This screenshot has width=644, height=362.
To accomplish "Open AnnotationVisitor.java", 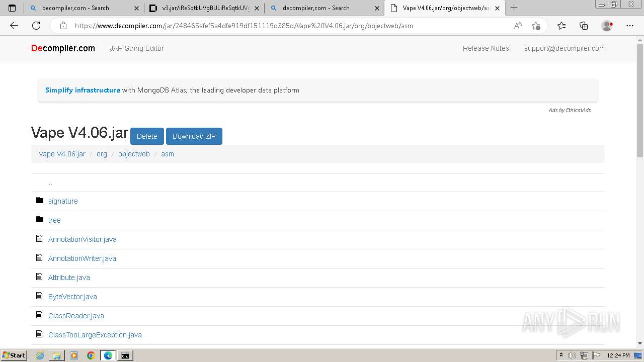I will [83, 239].
